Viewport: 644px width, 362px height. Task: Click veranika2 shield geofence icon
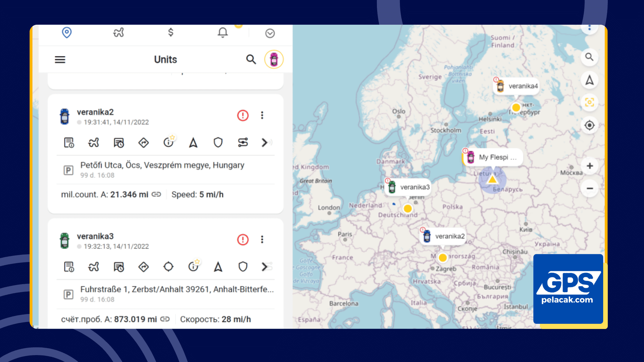[218, 143]
